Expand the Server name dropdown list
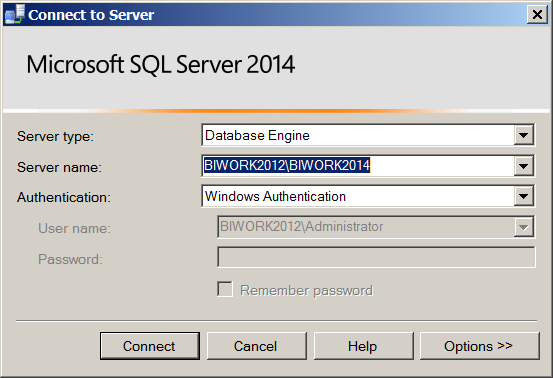 pos(523,166)
